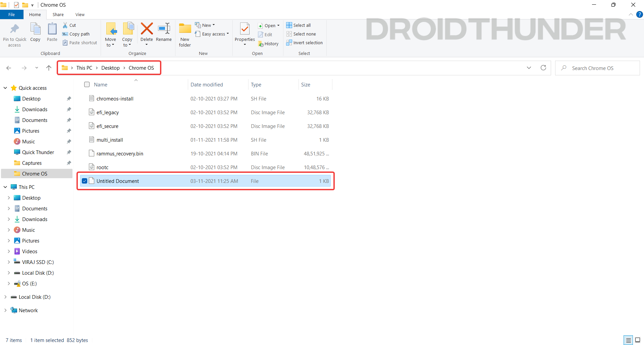Unpin Captures using its pin icon
The width and height of the screenshot is (644, 345).
pos(69,163)
